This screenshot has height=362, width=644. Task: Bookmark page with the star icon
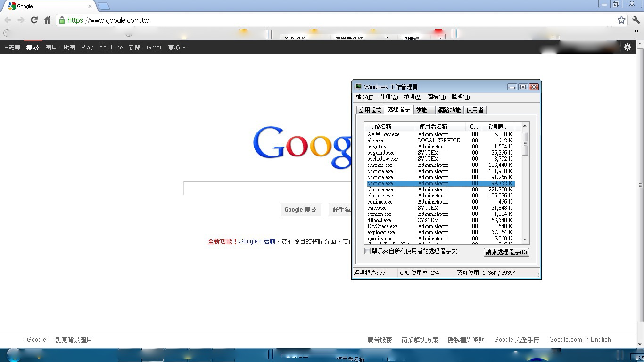pos(621,20)
